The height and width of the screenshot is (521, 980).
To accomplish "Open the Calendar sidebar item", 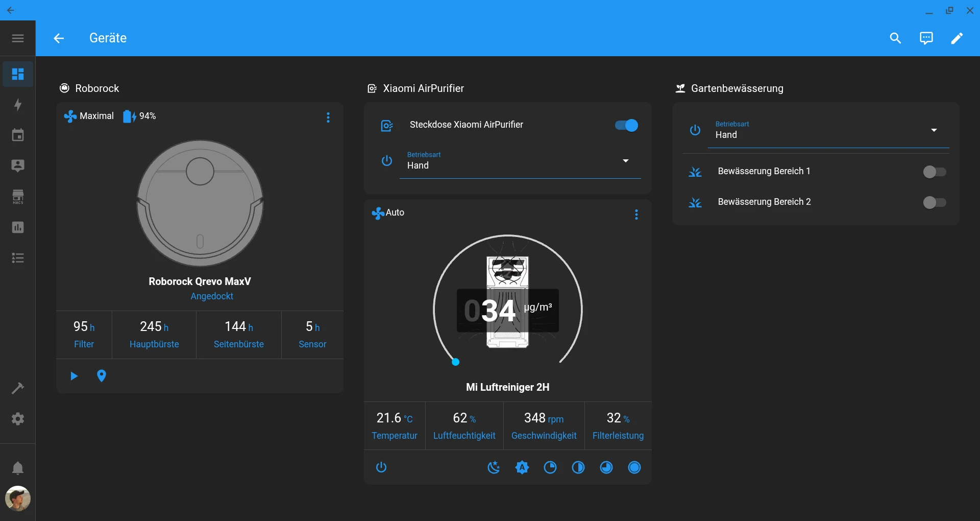I will pos(18,135).
